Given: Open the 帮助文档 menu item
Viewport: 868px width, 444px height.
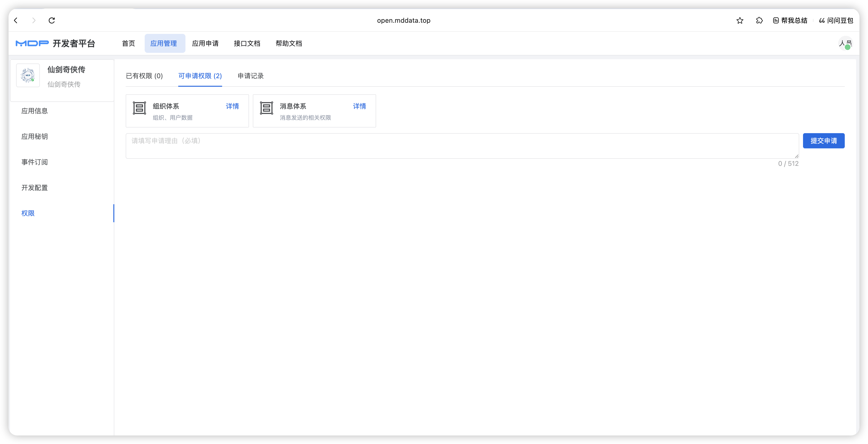Looking at the screenshot, I should pyautogui.click(x=289, y=43).
